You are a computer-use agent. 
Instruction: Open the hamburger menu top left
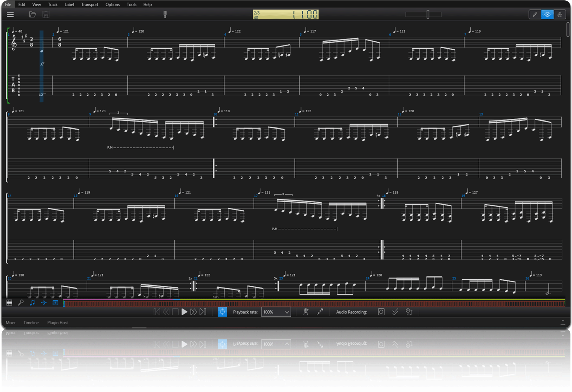(10, 15)
